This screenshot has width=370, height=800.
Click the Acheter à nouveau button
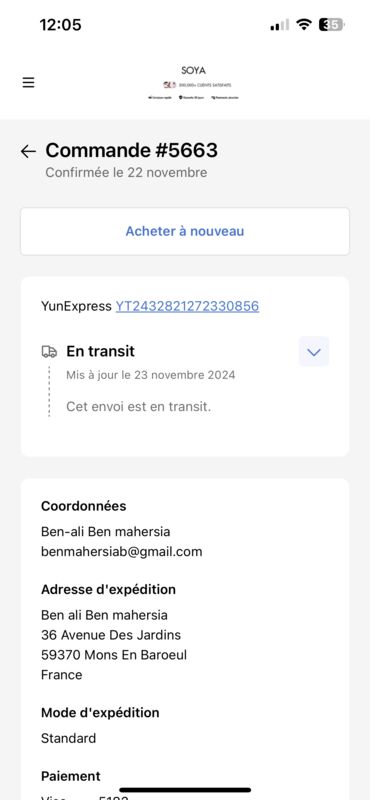tap(185, 231)
